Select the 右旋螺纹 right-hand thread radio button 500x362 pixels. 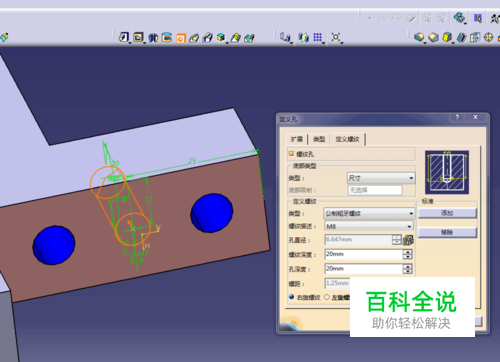point(292,297)
